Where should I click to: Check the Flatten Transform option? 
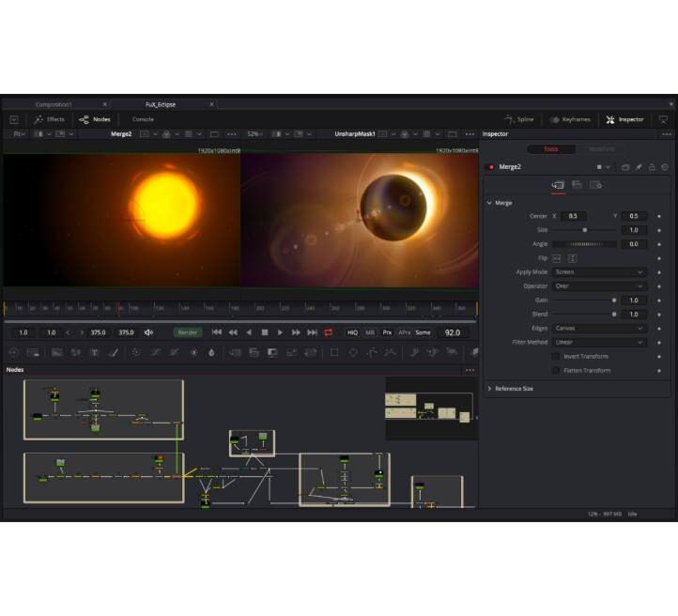[x=555, y=371]
